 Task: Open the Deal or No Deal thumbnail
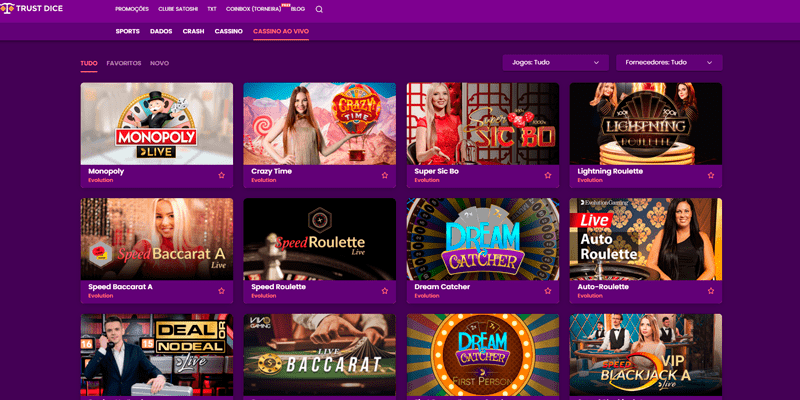[x=157, y=355]
